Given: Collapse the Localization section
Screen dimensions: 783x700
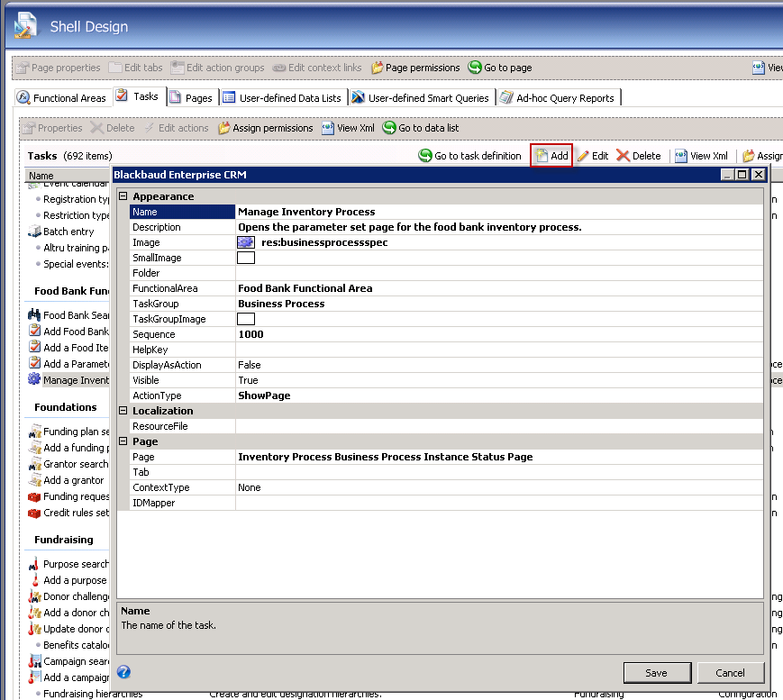Looking at the screenshot, I should [123, 411].
